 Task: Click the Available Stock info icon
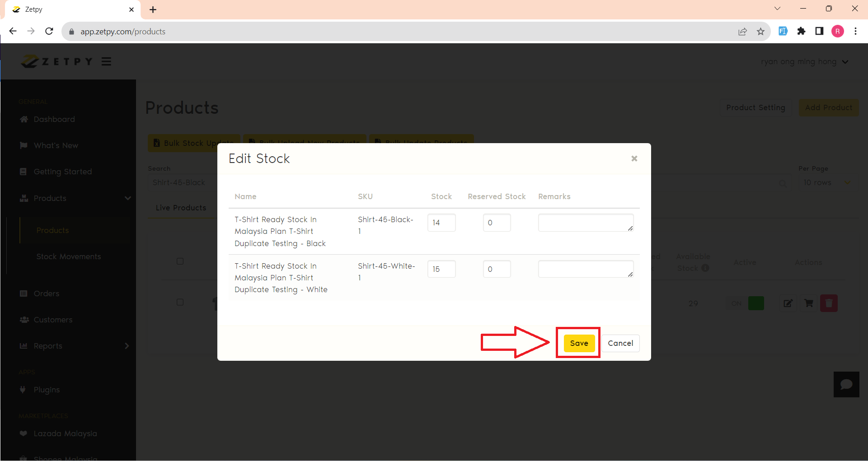coord(705,268)
